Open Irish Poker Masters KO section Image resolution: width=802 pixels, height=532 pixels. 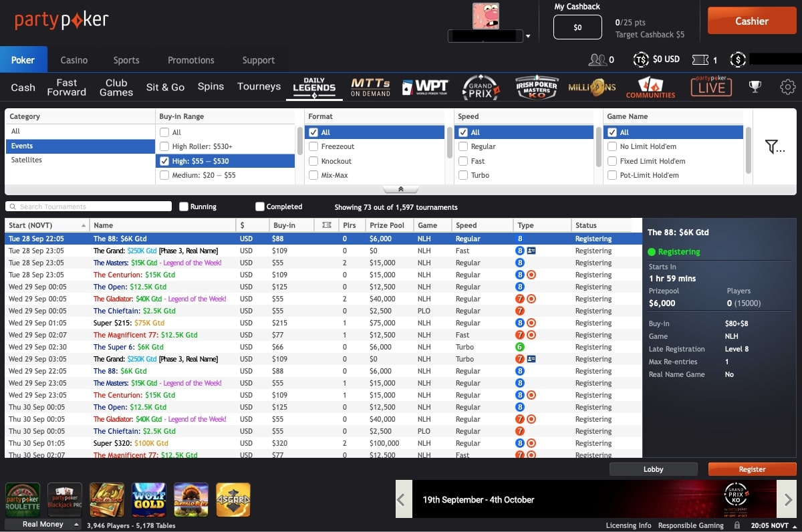click(x=536, y=87)
